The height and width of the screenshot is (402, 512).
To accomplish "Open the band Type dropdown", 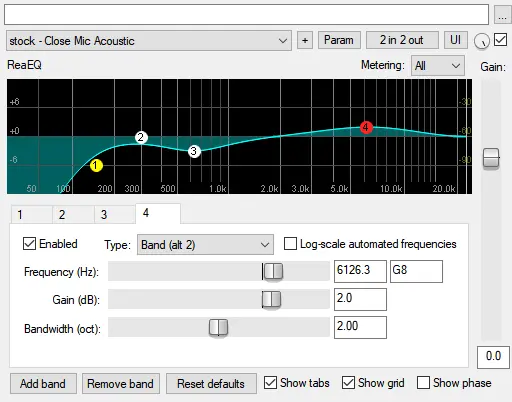I will point(205,245).
